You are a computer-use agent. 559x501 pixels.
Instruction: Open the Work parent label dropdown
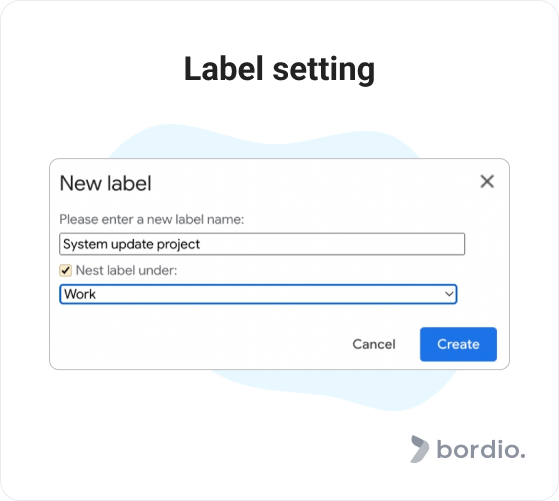pyautogui.click(x=258, y=294)
